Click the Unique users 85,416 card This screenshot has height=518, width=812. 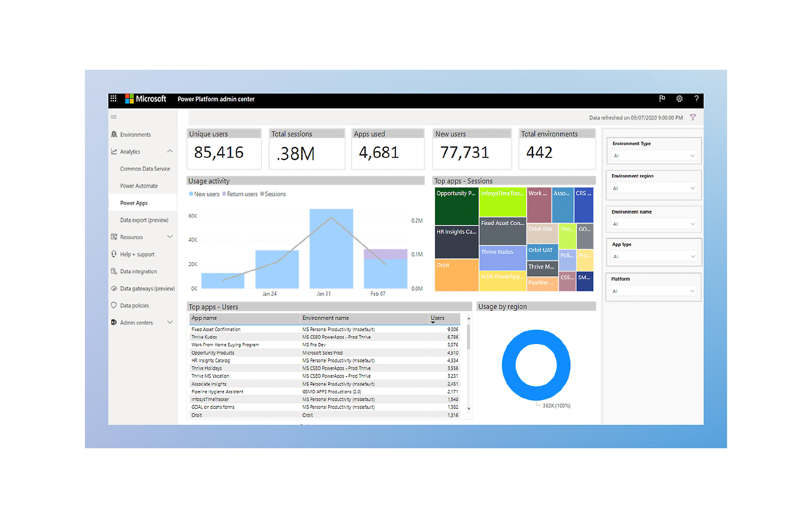click(224, 149)
